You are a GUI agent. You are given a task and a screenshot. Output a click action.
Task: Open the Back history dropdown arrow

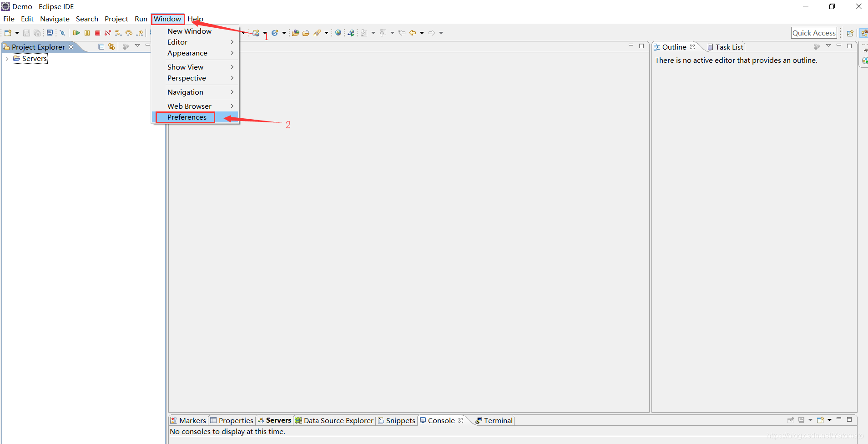[422, 33]
